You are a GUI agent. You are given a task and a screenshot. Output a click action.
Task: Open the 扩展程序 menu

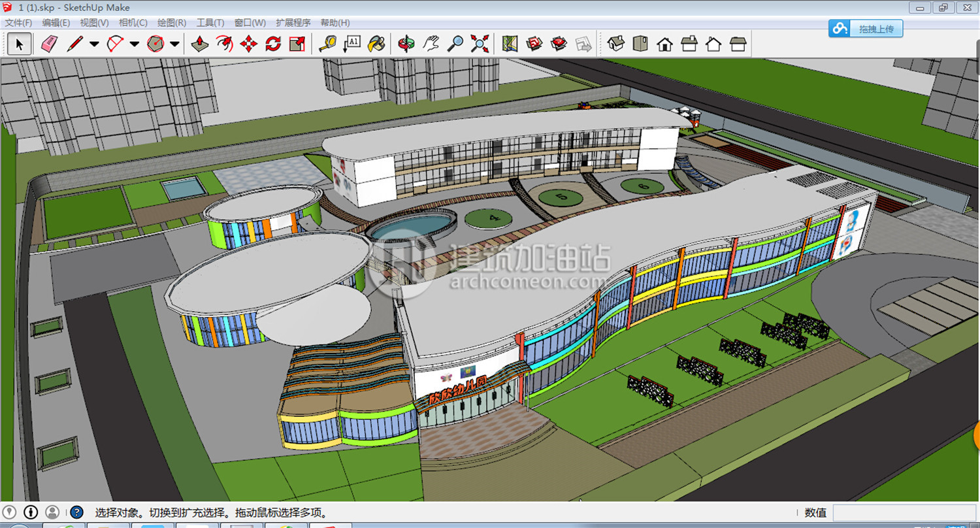click(293, 23)
